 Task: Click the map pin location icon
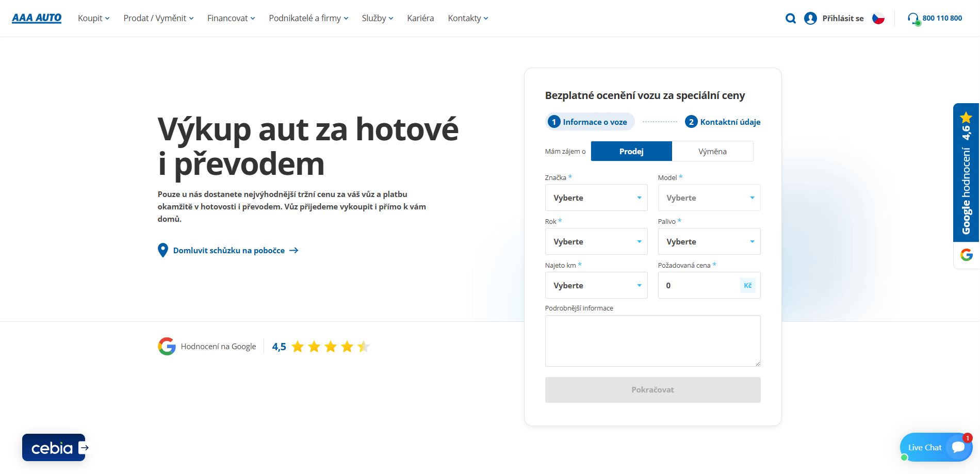(162, 250)
